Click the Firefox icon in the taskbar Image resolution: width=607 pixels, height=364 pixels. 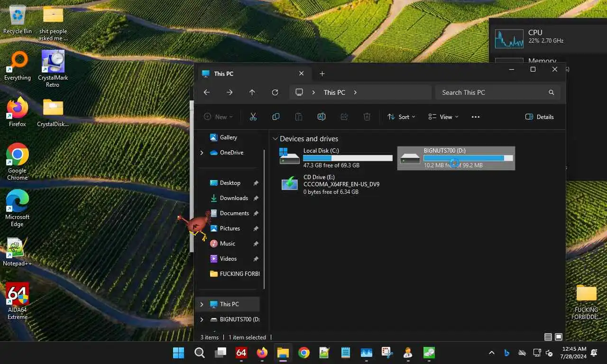[262, 353]
